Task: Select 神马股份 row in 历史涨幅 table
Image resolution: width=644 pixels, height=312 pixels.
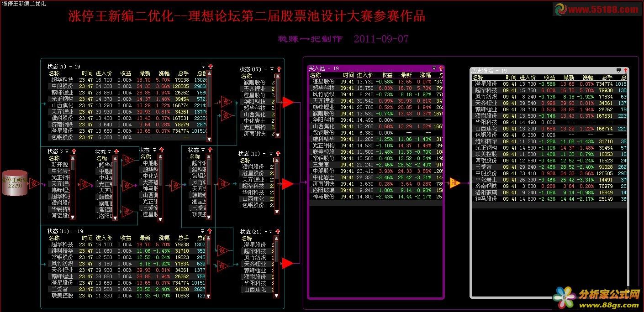Action: [x=549, y=199]
